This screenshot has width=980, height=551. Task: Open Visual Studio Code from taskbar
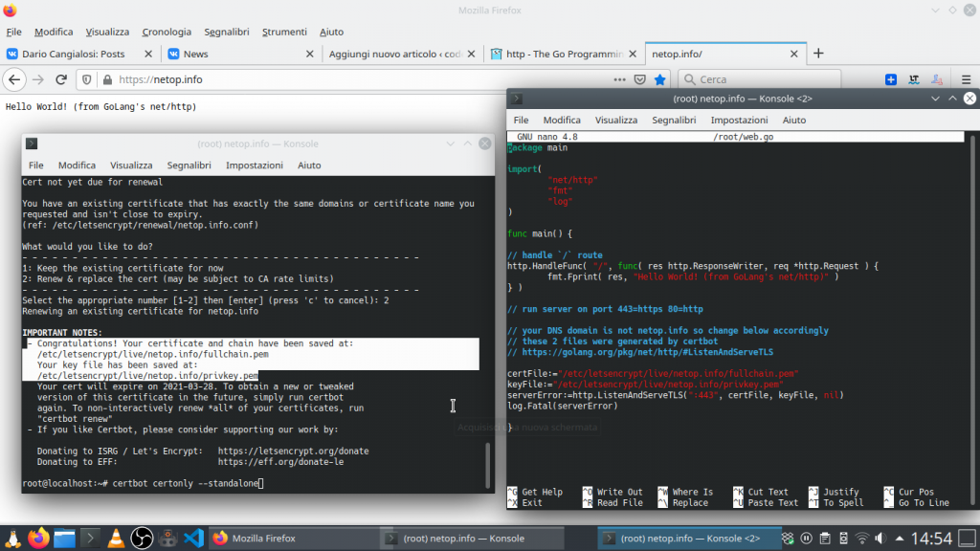click(x=193, y=538)
